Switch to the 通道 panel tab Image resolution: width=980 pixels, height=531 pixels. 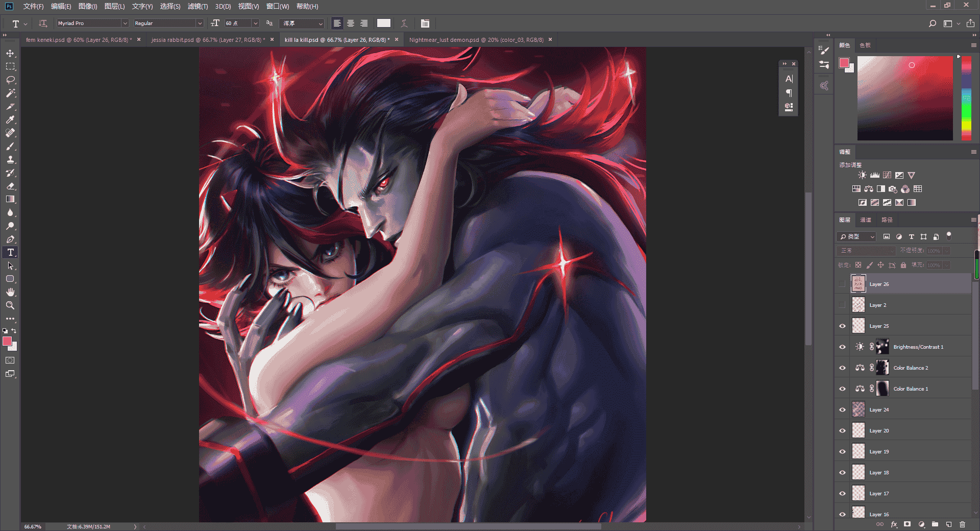(x=866, y=220)
